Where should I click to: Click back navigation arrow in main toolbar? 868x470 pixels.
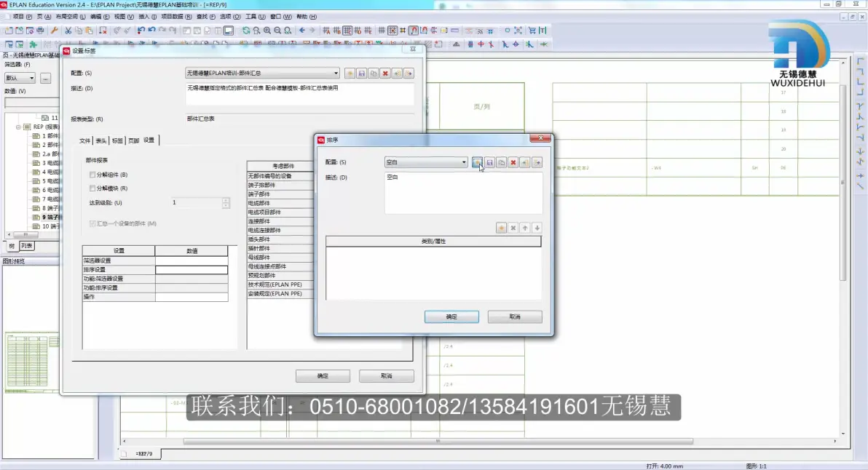[301, 31]
